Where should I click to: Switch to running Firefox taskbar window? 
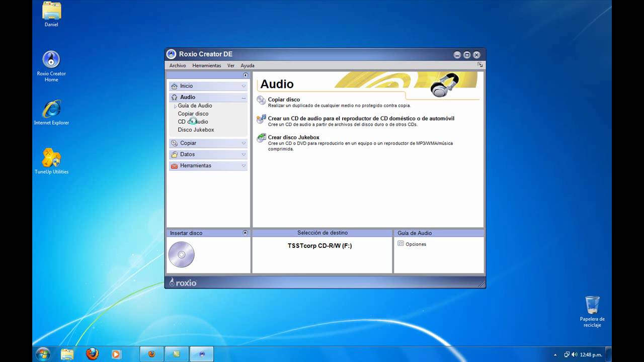151,354
